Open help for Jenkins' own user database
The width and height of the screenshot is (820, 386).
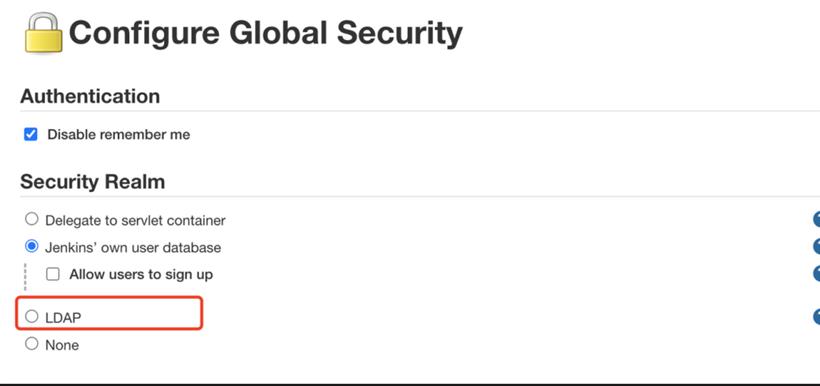(816, 246)
